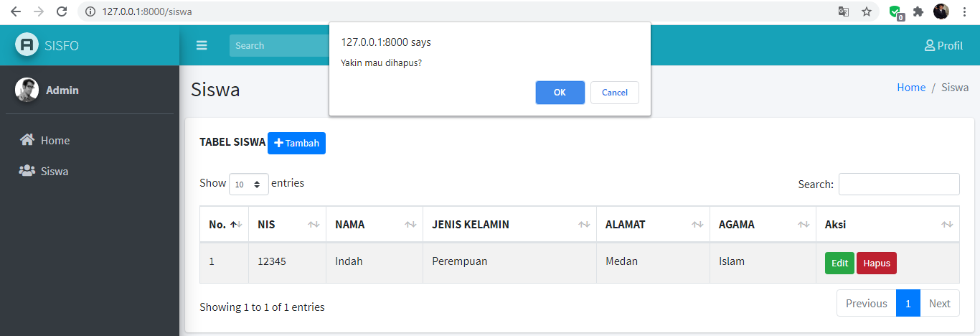Click the SISFO logo icon
980x336 pixels.
pos(27,45)
